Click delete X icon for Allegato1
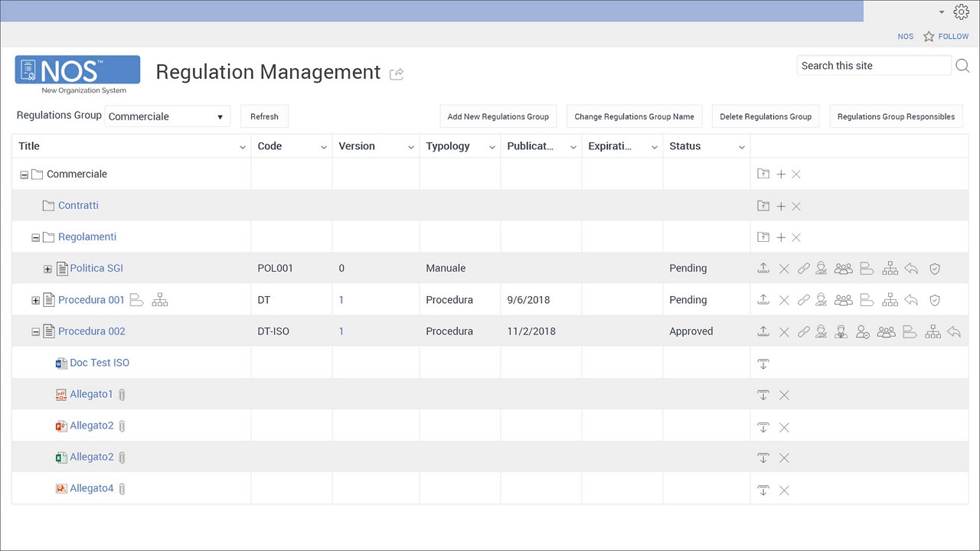Image resolution: width=980 pixels, height=551 pixels. coord(784,395)
